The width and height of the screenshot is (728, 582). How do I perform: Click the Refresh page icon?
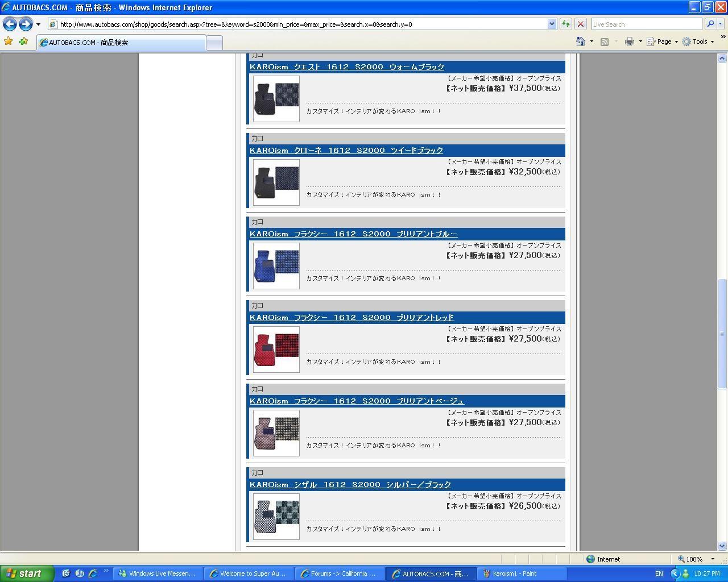click(x=565, y=24)
